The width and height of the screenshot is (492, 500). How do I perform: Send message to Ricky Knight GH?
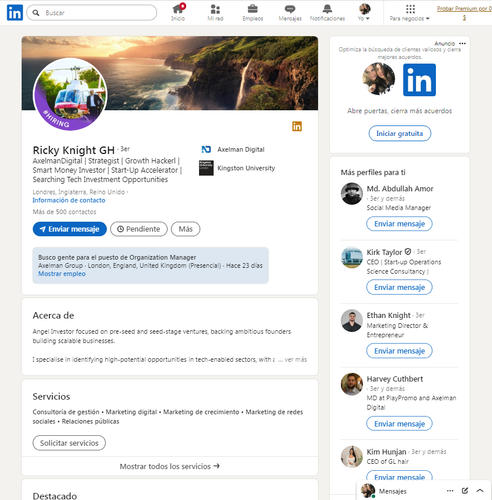[70, 229]
